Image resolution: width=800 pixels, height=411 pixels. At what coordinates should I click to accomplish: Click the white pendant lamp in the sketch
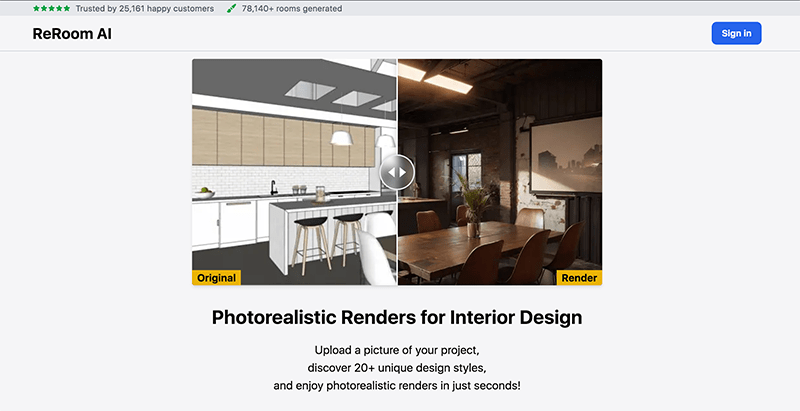(x=340, y=137)
